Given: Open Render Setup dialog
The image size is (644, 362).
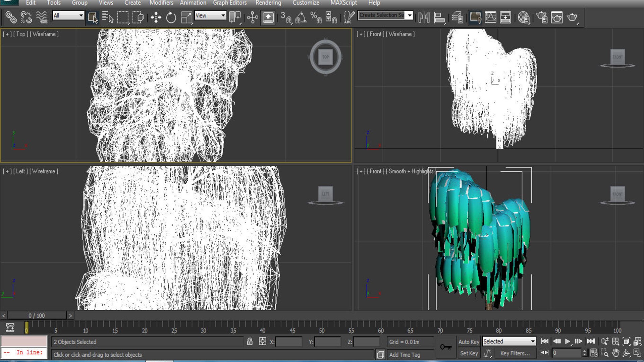Looking at the screenshot, I should 542,17.
